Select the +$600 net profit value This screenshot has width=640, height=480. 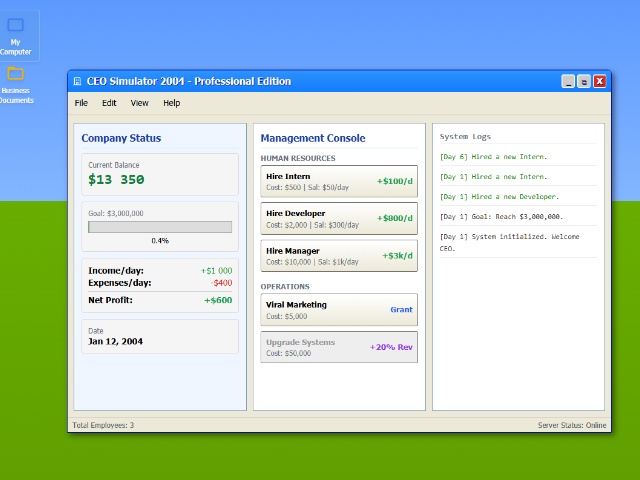click(x=218, y=300)
